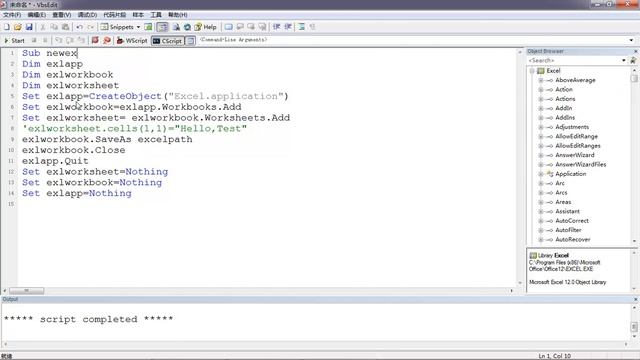This screenshot has height=360, width=640.
Task: Click the gear icon left of Help
Action: (x=187, y=27)
